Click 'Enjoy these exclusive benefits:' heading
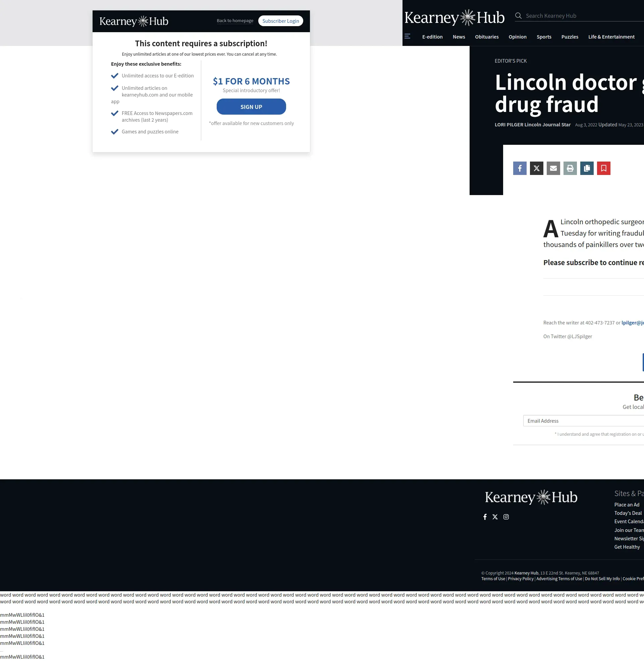 [146, 64]
